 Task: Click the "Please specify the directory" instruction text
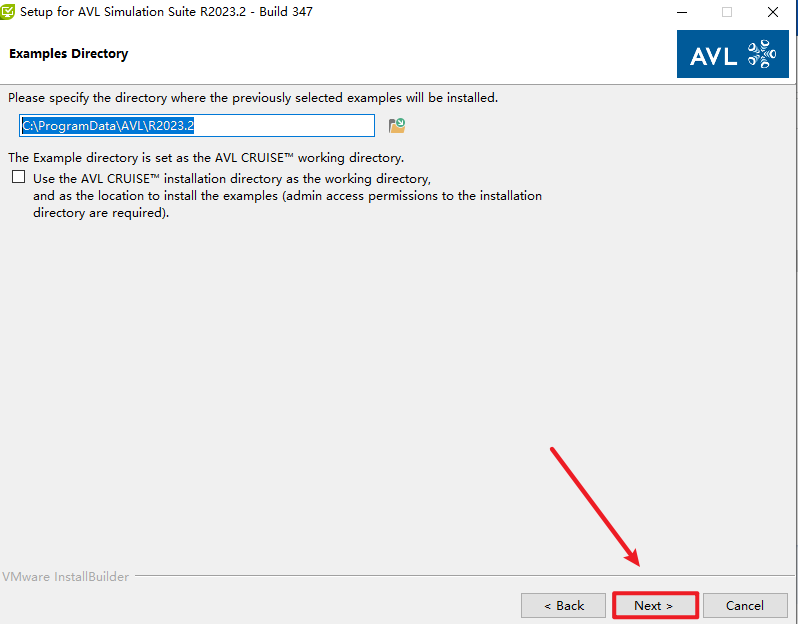252,98
